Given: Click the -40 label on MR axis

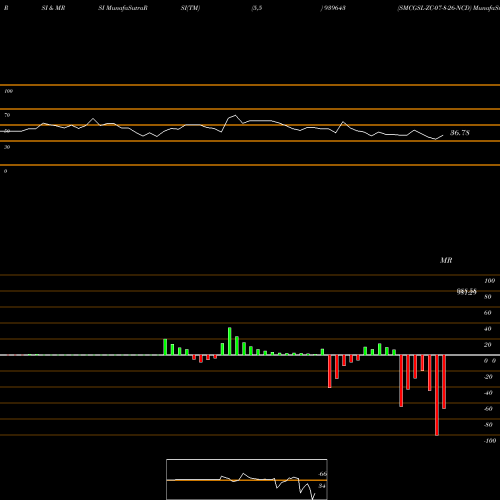Looking at the screenshot, I should (x=488, y=393).
